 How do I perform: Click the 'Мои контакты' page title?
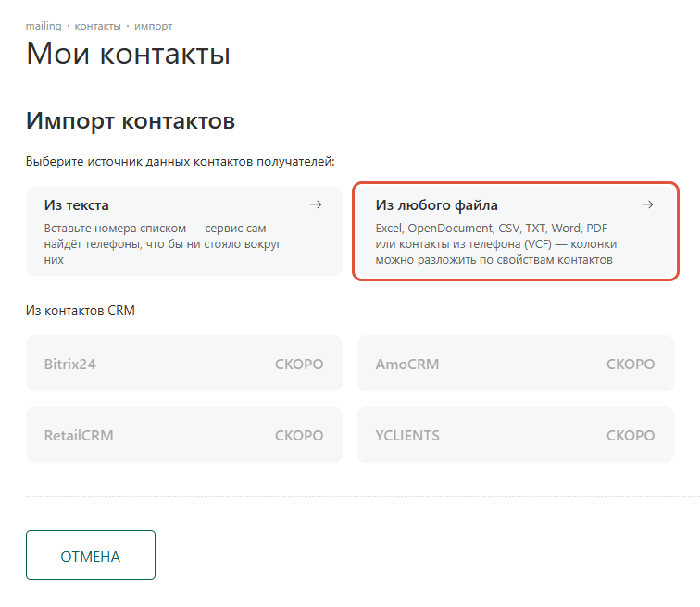coord(128,54)
